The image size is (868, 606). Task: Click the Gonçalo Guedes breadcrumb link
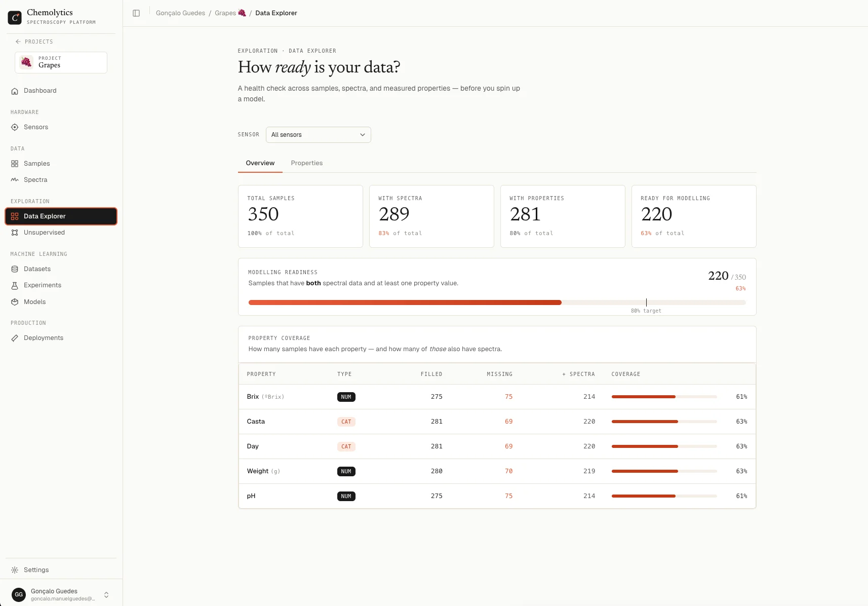(x=180, y=13)
